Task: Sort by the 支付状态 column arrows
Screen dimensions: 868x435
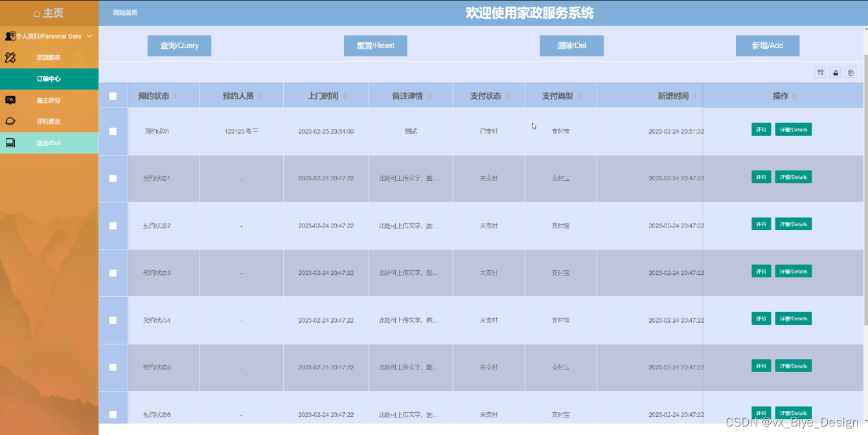Action: [507, 96]
